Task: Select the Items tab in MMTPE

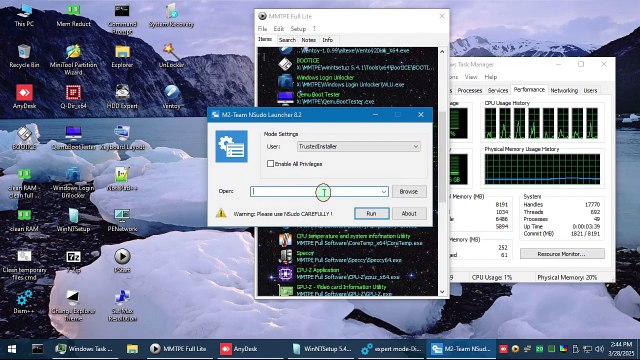Action: (x=265, y=39)
